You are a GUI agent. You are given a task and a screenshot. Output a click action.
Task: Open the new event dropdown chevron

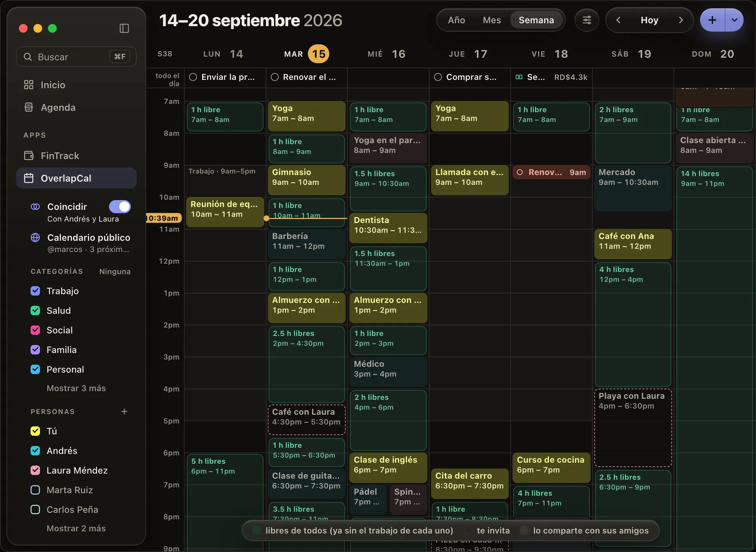[x=734, y=20]
